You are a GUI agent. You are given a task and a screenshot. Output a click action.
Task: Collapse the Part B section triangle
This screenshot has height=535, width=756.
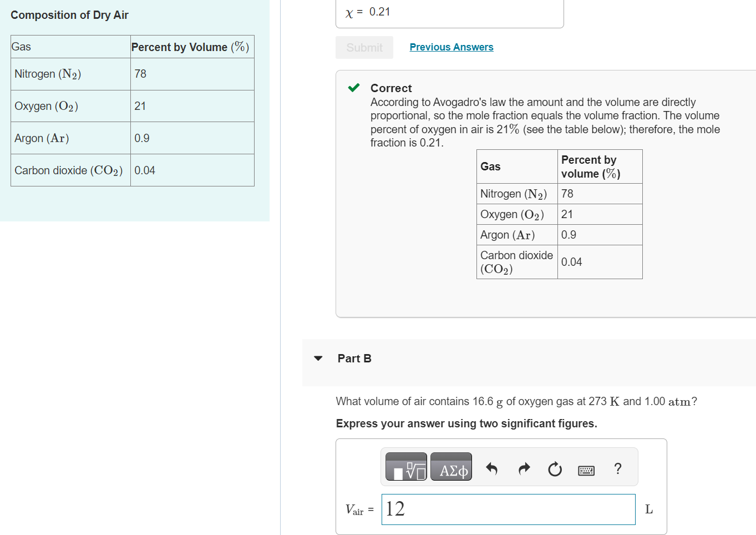point(318,359)
